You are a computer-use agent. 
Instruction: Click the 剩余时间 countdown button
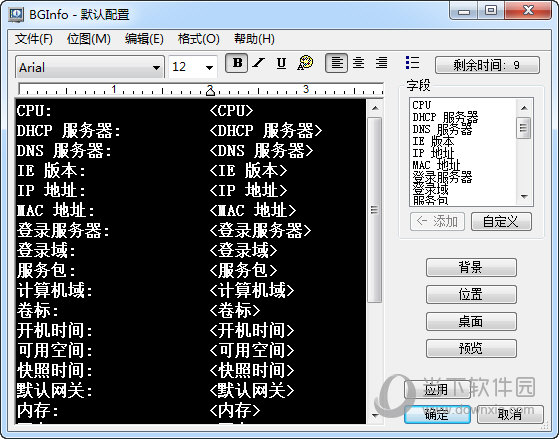pyautogui.click(x=487, y=65)
